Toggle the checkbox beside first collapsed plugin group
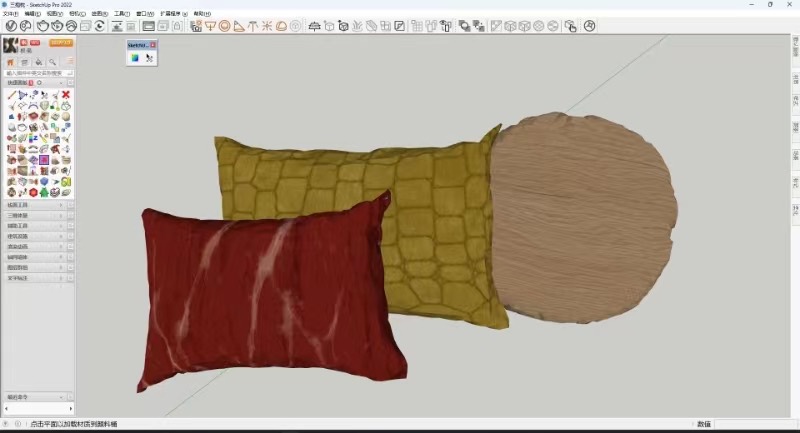This screenshot has height=433, width=800. [x=70, y=205]
